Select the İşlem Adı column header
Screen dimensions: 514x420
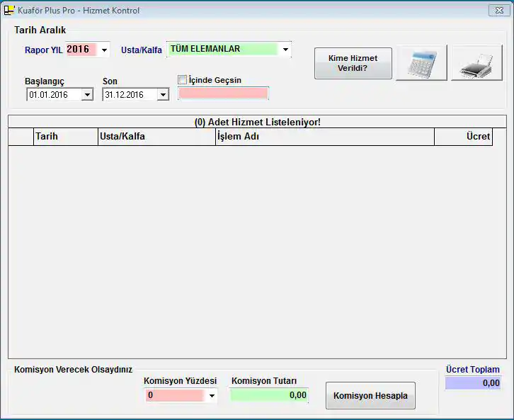click(324, 137)
